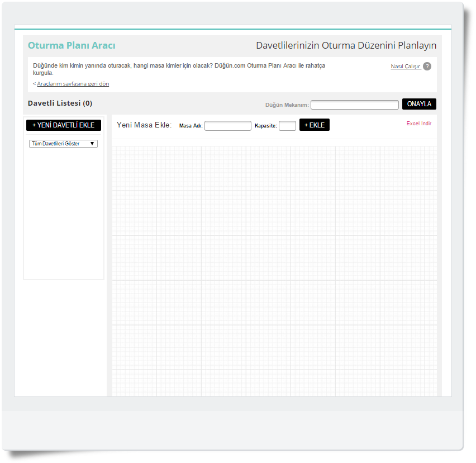Click the Düğün Mekanım label
This screenshot has height=463, width=476.
(x=287, y=105)
